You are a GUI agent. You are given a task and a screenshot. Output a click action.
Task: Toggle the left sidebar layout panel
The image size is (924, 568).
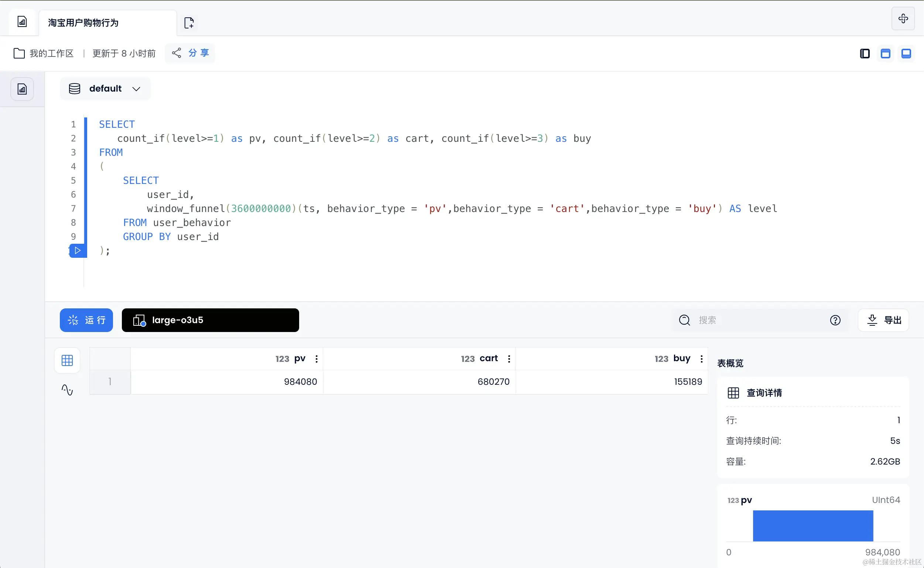point(865,53)
